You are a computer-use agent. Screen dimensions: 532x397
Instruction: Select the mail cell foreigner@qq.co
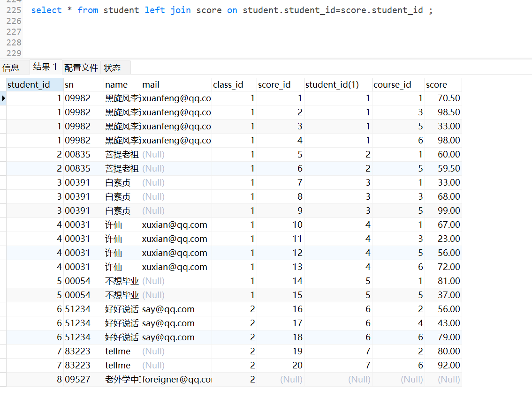176,379
